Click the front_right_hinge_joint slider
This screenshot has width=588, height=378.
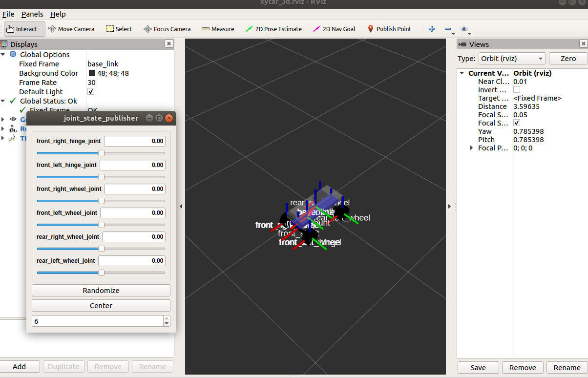click(101, 153)
